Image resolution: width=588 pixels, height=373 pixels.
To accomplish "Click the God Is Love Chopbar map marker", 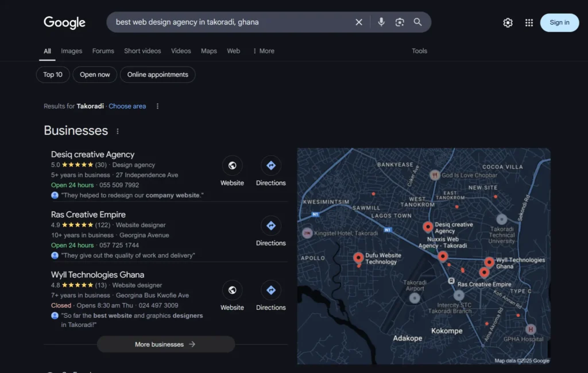I will pyautogui.click(x=435, y=175).
